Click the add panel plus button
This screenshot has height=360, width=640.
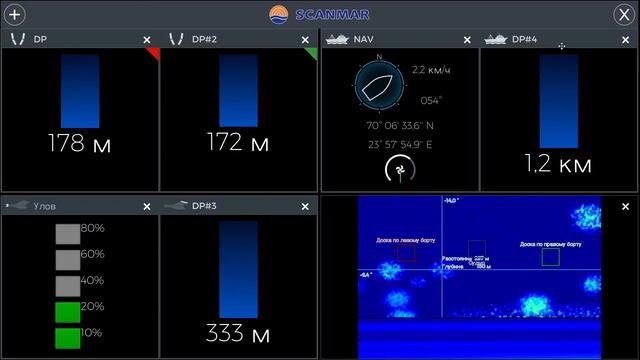click(x=15, y=15)
